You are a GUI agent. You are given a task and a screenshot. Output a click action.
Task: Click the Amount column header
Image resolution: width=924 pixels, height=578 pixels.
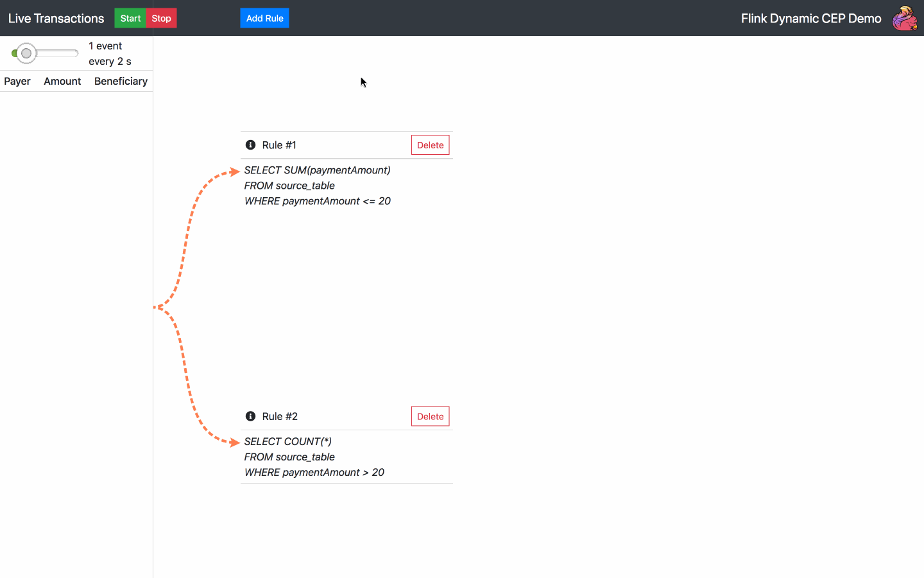point(62,81)
